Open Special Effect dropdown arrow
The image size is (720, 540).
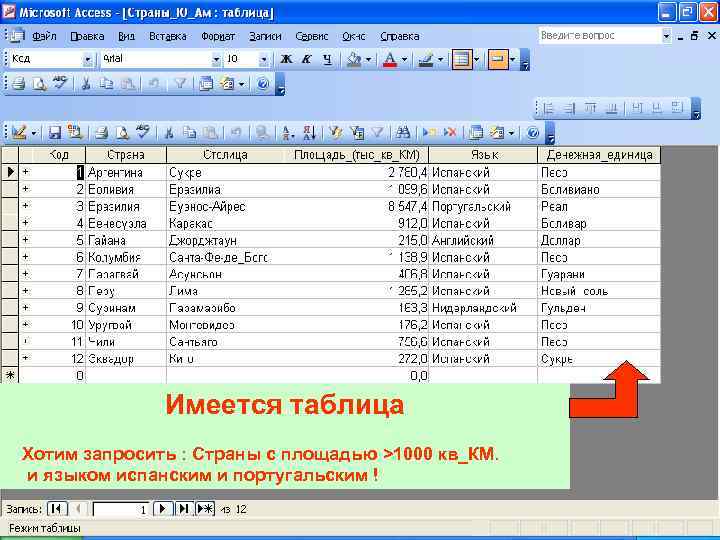pyautogui.click(x=512, y=59)
